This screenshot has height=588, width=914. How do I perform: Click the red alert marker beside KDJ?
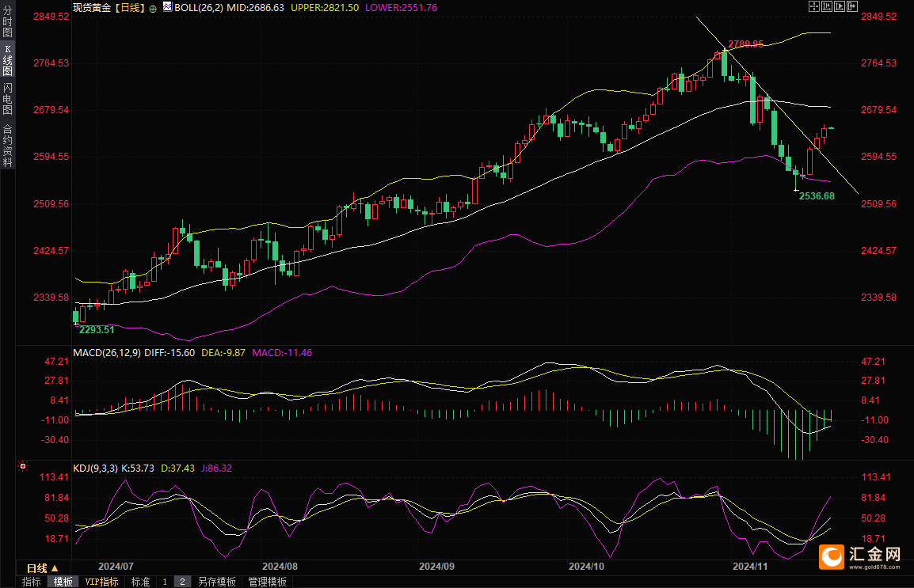point(23,466)
